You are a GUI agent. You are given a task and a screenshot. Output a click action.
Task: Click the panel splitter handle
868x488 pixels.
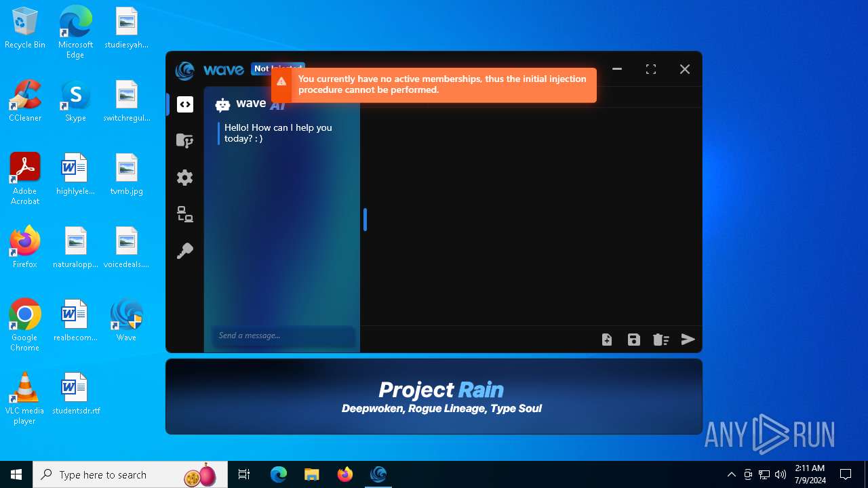(x=365, y=220)
